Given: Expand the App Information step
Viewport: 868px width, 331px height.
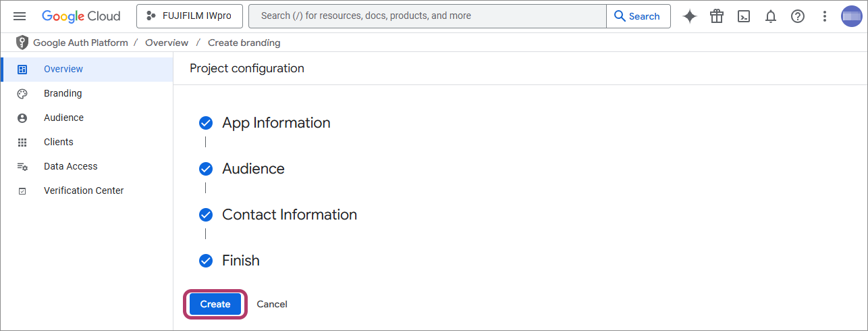Looking at the screenshot, I should [x=276, y=123].
